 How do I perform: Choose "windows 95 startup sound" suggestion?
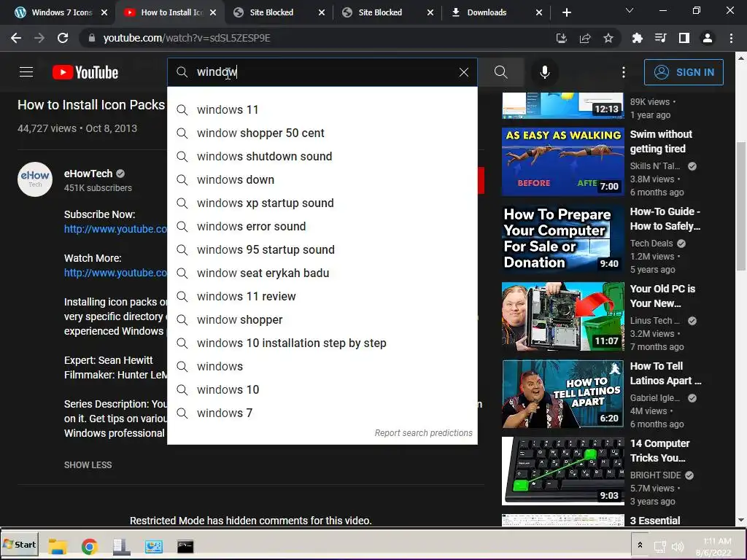tap(322, 249)
